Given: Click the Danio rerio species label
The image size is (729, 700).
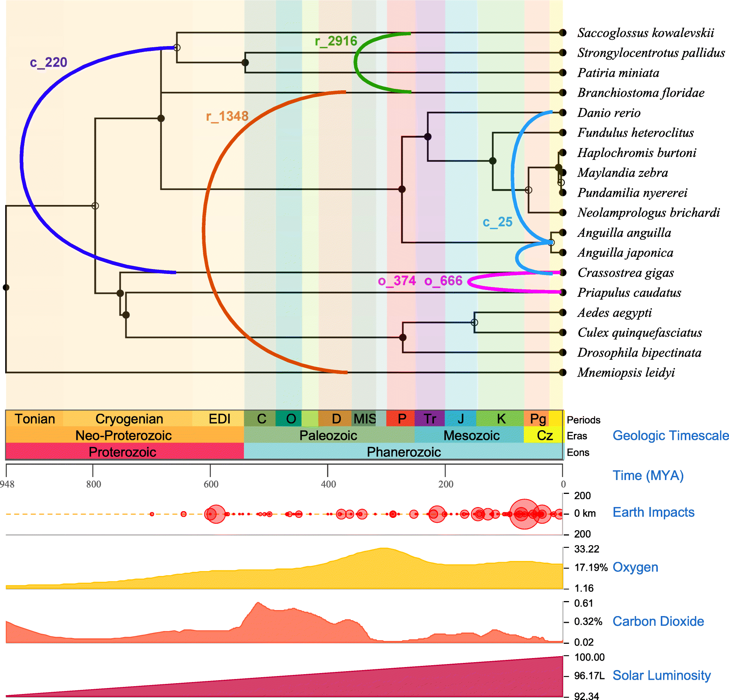Looking at the screenshot, I should click(609, 112).
